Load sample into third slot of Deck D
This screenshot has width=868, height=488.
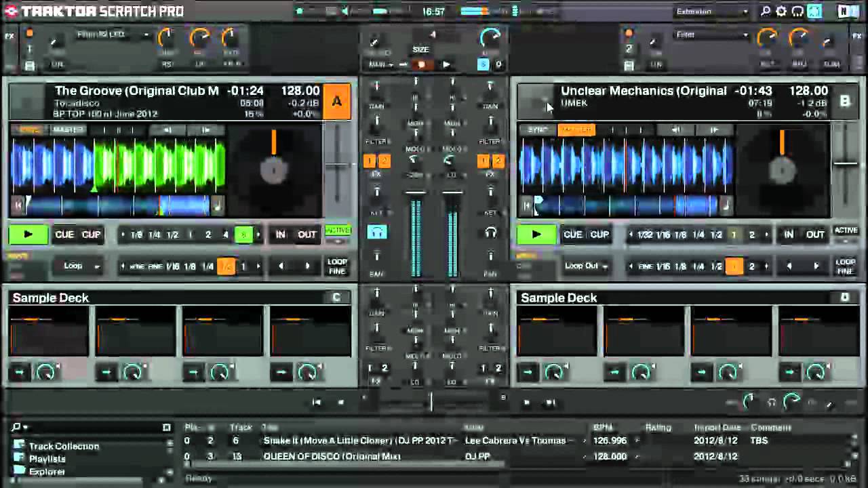point(702,371)
